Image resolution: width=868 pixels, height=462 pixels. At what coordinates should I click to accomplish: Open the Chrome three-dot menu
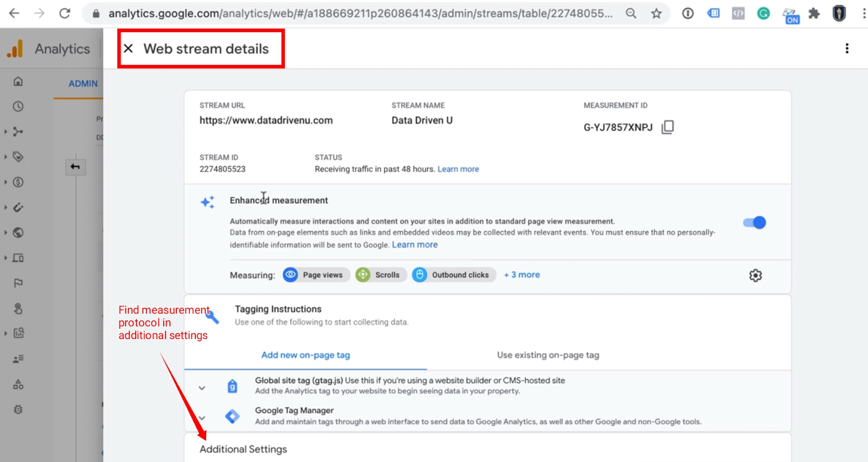point(864,14)
